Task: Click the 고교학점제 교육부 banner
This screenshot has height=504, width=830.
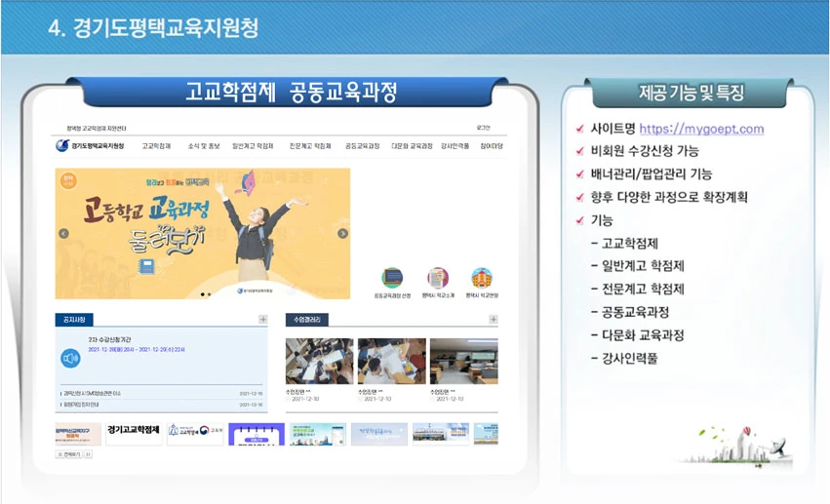Action: click(196, 434)
